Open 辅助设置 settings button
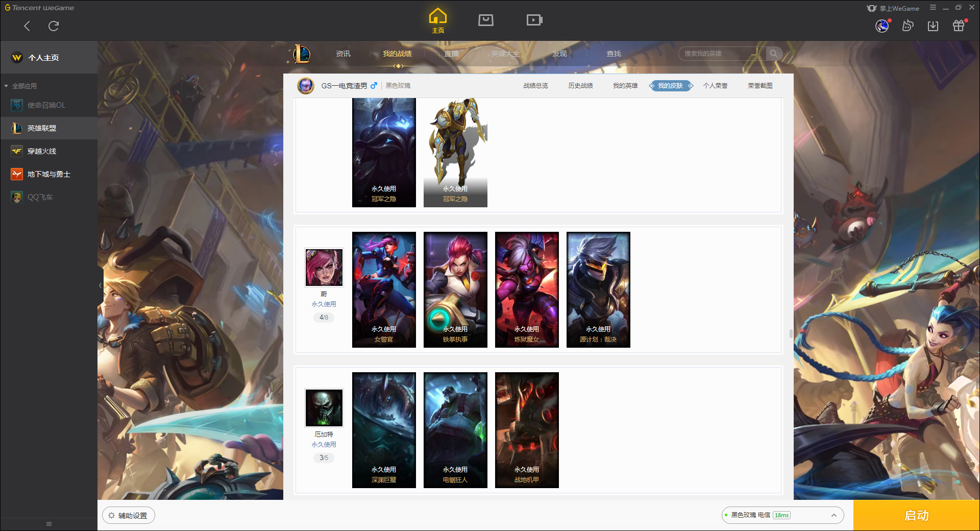This screenshot has width=980, height=531. tap(129, 516)
